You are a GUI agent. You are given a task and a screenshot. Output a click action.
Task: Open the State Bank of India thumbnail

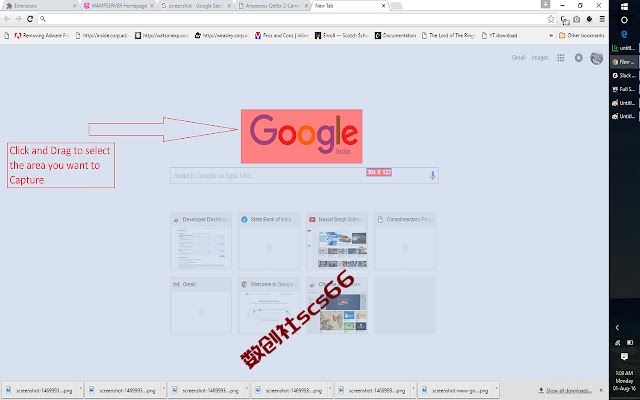pyautogui.click(x=269, y=240)
